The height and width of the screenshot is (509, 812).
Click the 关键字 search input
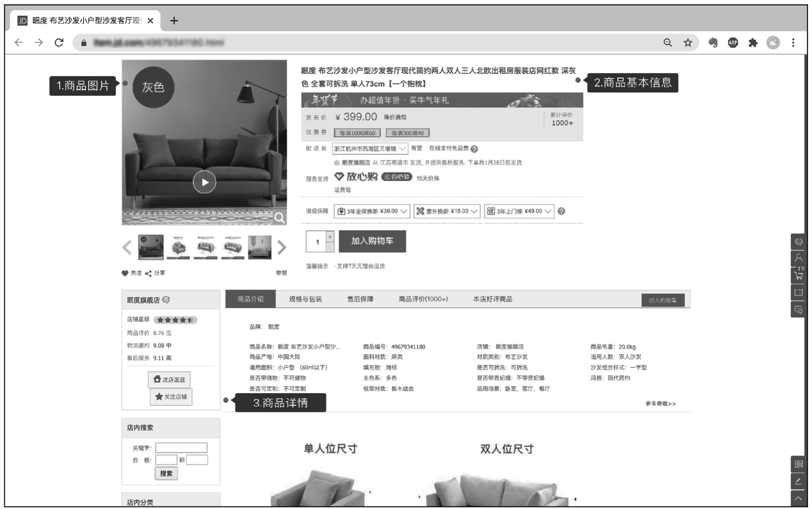point(181,448)
